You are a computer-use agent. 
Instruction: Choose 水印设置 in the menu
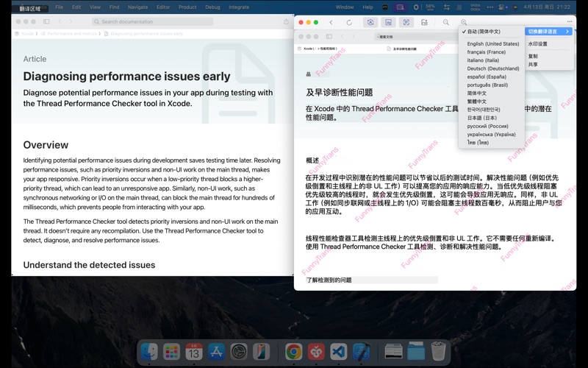click(538, 44)
